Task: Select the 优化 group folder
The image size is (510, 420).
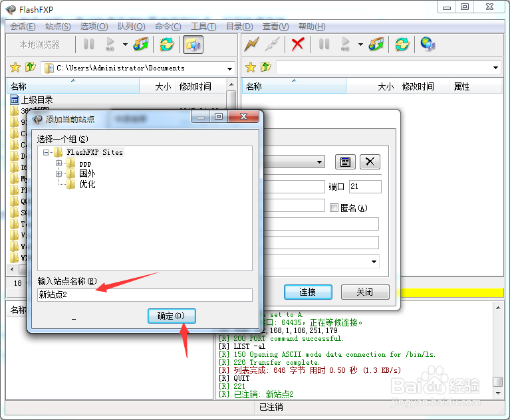Action: [x=87, y=184]
